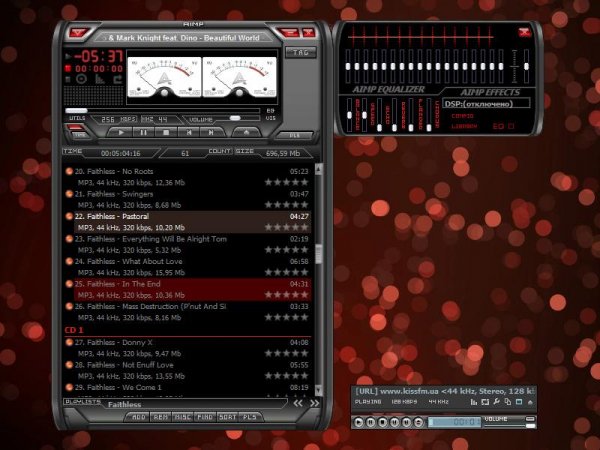The image size is (600, 450).
Task: Click red button above TIME
Action: (75, 127)
